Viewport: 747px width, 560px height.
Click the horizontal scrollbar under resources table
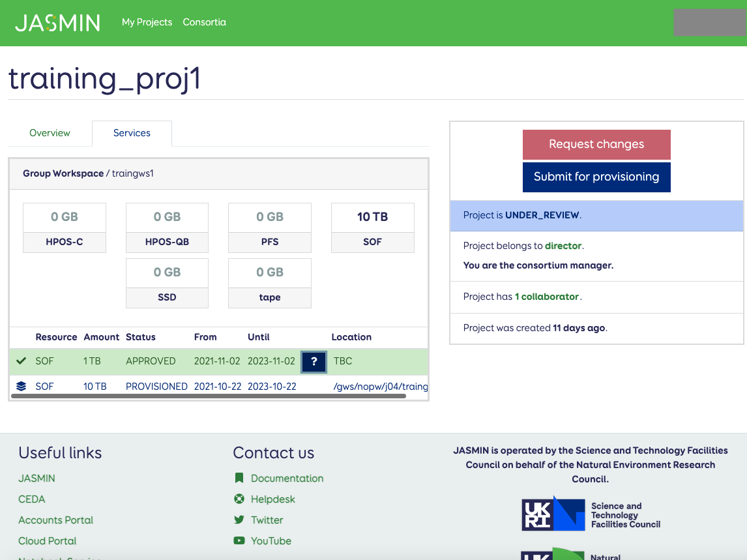tap(209, 396)
